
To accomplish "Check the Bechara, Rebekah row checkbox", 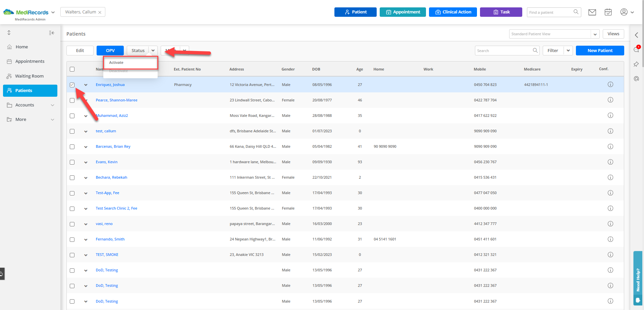I will pyautogui.click(x=72, y=178).
